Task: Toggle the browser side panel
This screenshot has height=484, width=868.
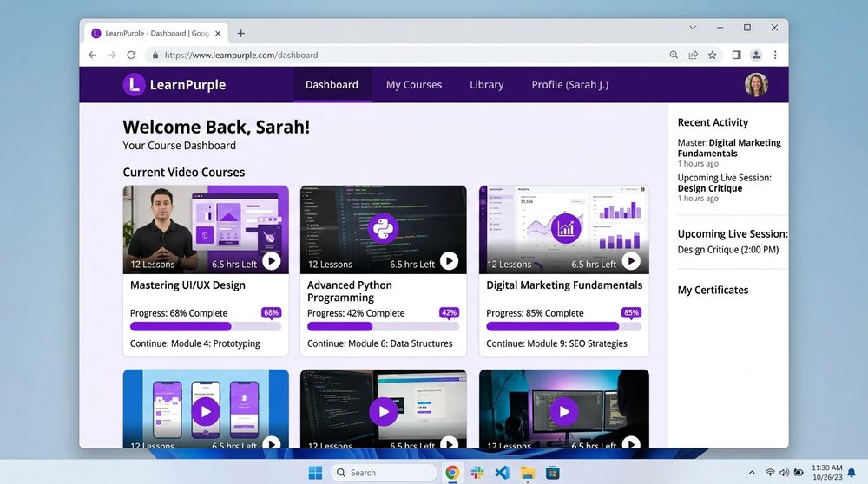Action: [736, 55]
